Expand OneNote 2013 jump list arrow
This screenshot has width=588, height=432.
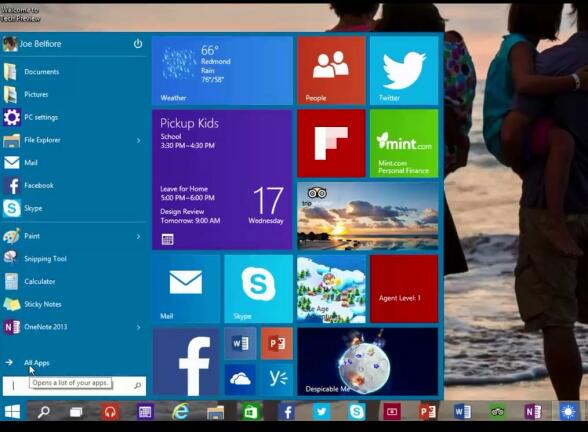coord(138,327)
